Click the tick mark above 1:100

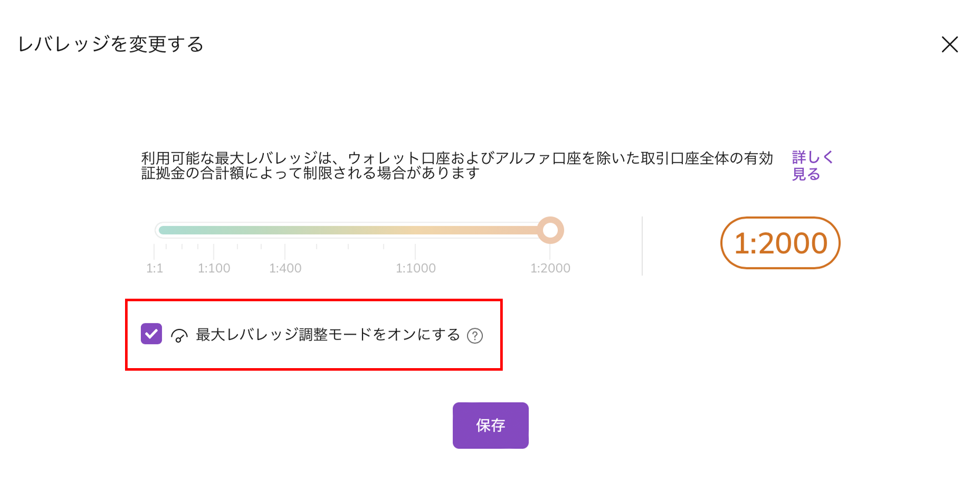pos(214,251)
